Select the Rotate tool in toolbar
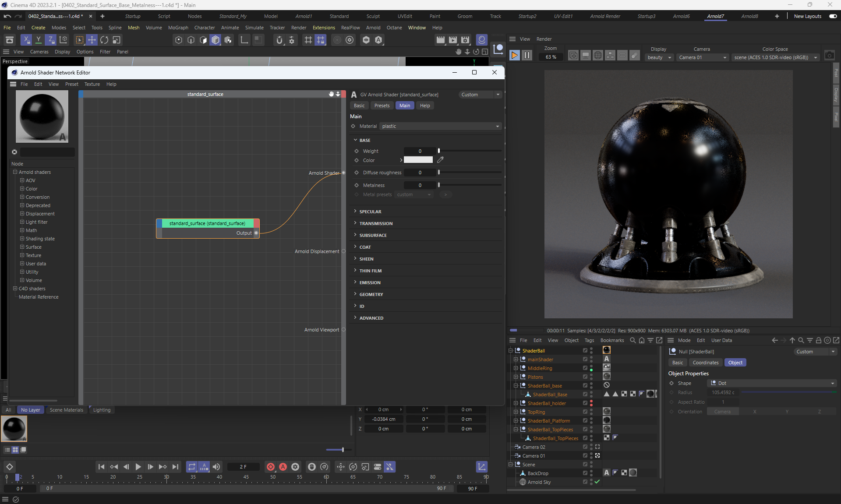Viewport: 841px width, 504px height. click(x=104, y=40)
